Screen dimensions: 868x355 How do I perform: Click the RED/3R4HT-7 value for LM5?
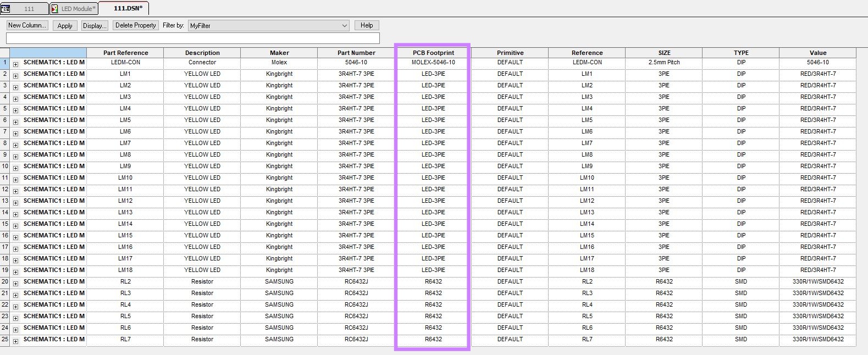[818, 120]
